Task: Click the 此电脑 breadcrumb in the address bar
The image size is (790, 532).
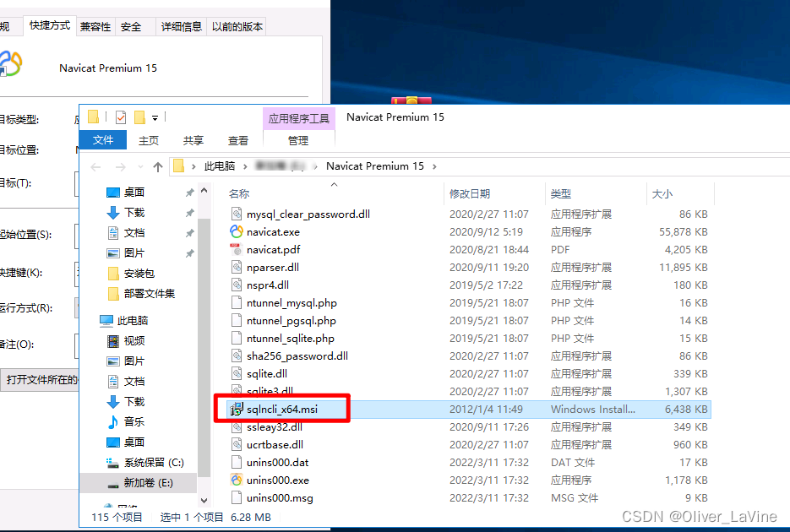Action: tap(220, 166)
